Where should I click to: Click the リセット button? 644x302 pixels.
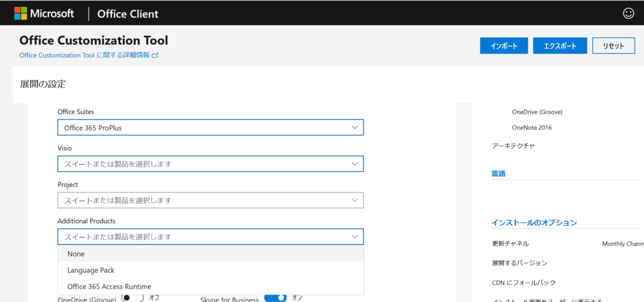pos(614,45)
